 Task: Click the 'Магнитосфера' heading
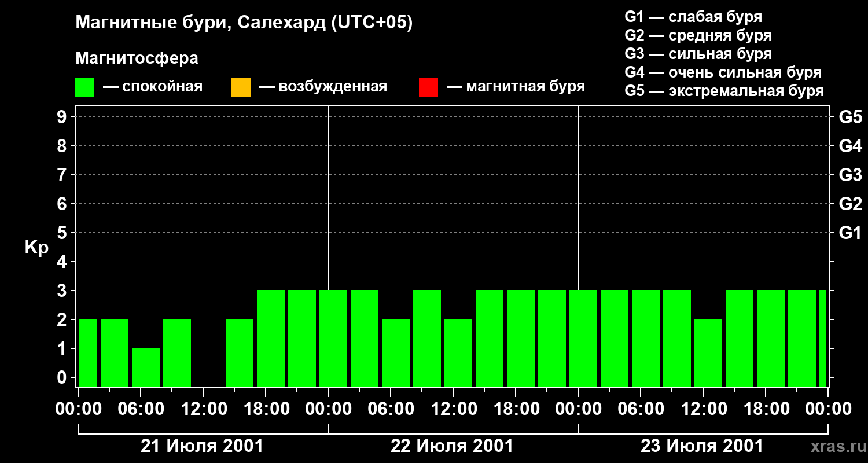point(137,58)
